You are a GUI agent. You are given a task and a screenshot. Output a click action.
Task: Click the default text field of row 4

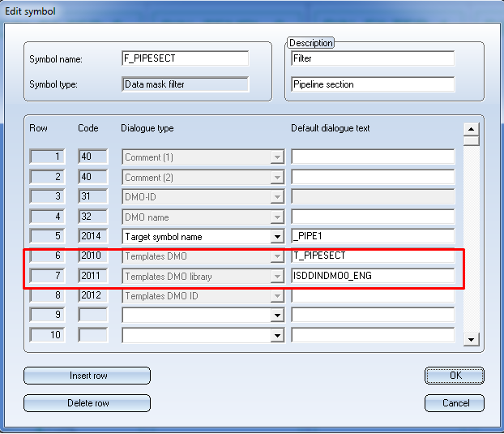point(373,217)
